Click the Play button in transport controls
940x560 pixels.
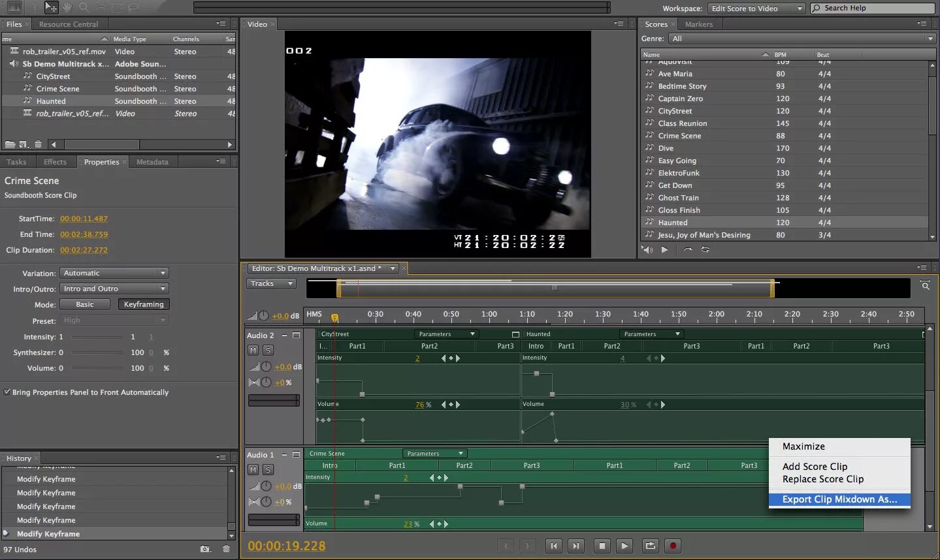(624, 546)
